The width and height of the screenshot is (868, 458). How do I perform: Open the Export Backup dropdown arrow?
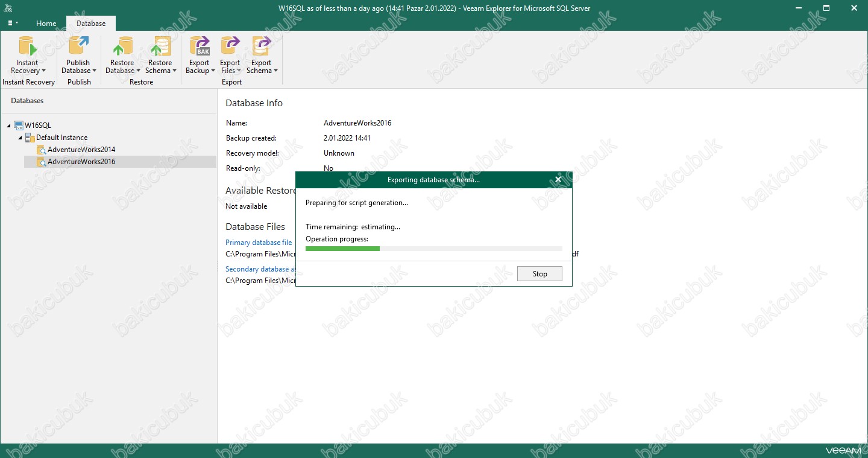[x=213, y=71]
